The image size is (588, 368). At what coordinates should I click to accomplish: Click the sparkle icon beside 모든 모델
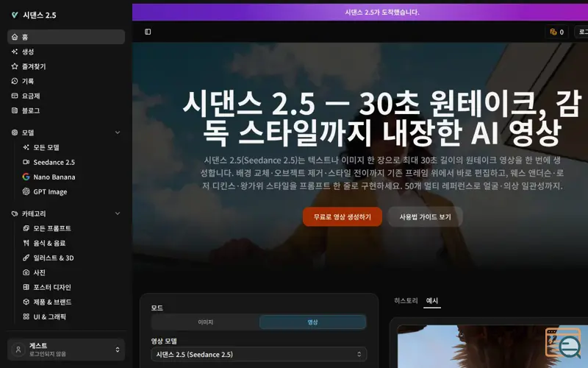[x=26, y=147]
